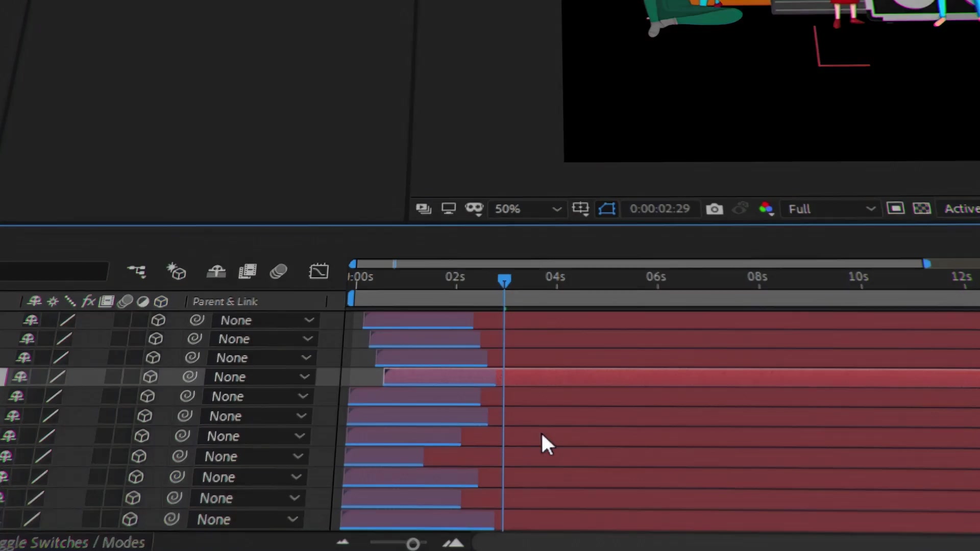Image resolution: width=980 pixels, height=551 pixels.
Task: Click the 0:00:02:29 current time display
Action: click(659, 209)
